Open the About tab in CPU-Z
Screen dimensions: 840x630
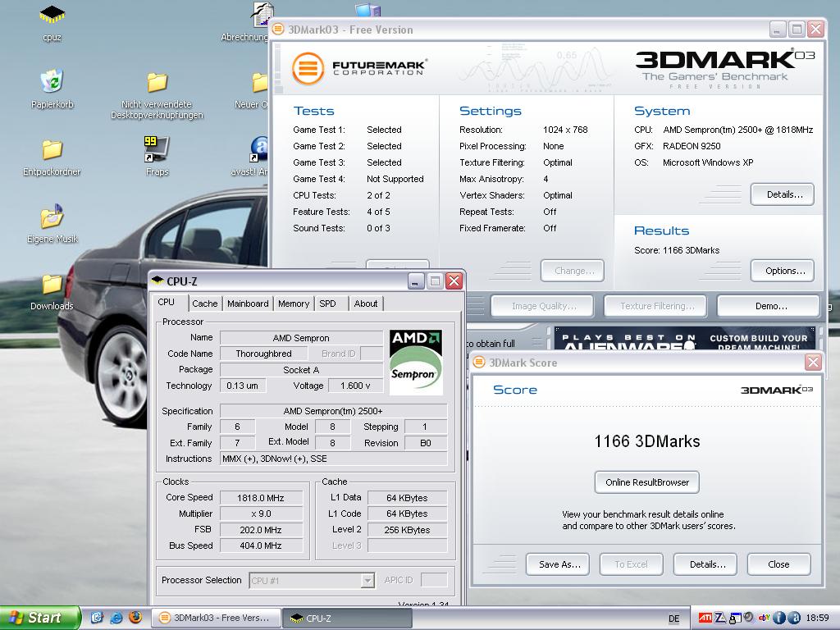tap(366, 304)
